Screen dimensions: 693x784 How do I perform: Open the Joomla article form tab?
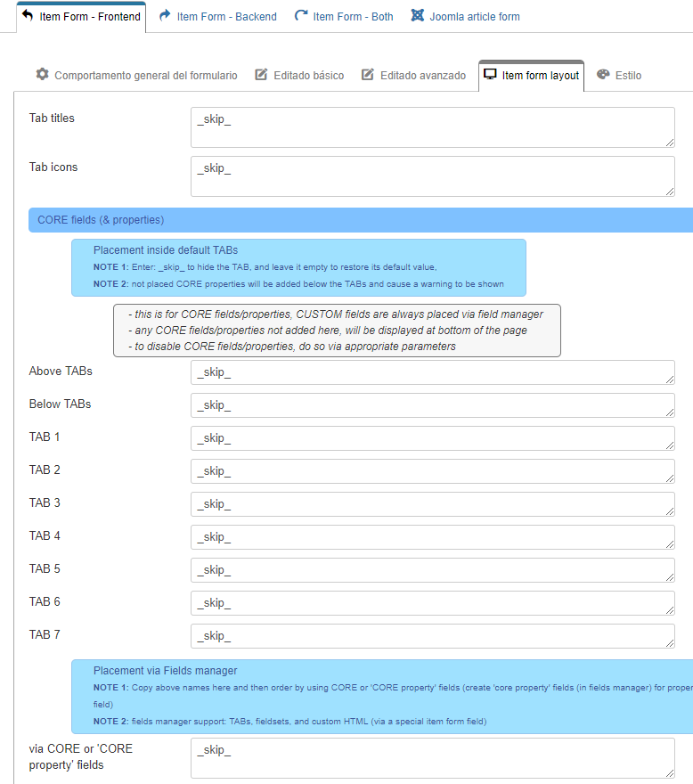coord(474,16)
